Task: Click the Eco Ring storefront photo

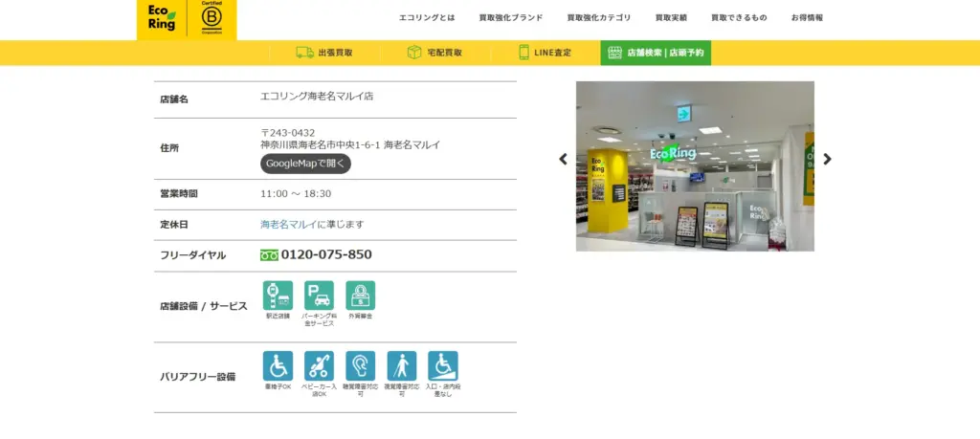Action: (695, 166)
